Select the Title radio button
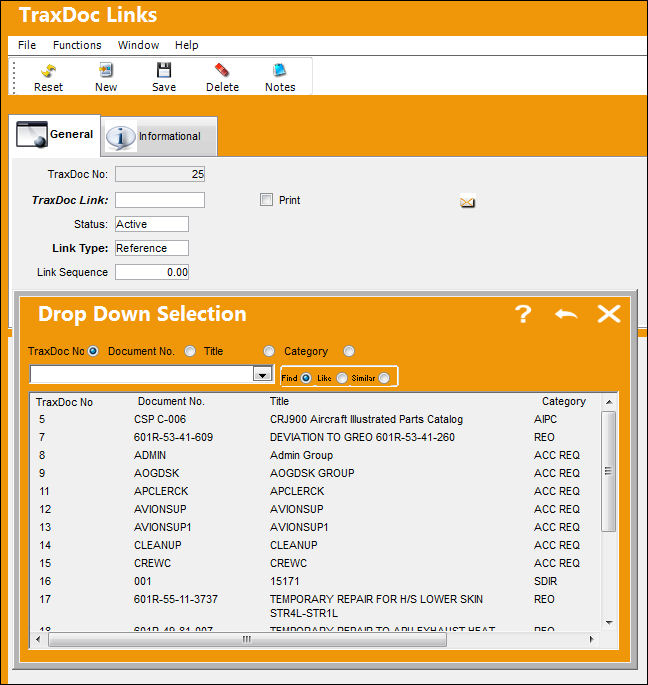This screenshot has width=648, height=685. (269, 351)
